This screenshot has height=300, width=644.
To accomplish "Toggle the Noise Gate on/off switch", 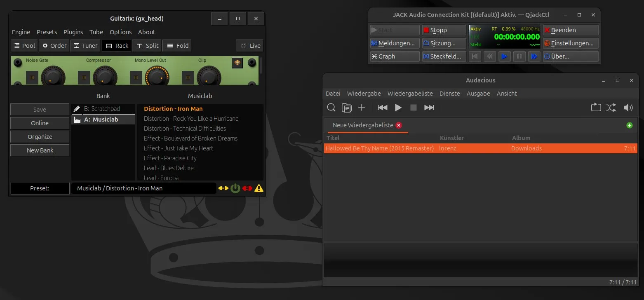I will (32, 77).
